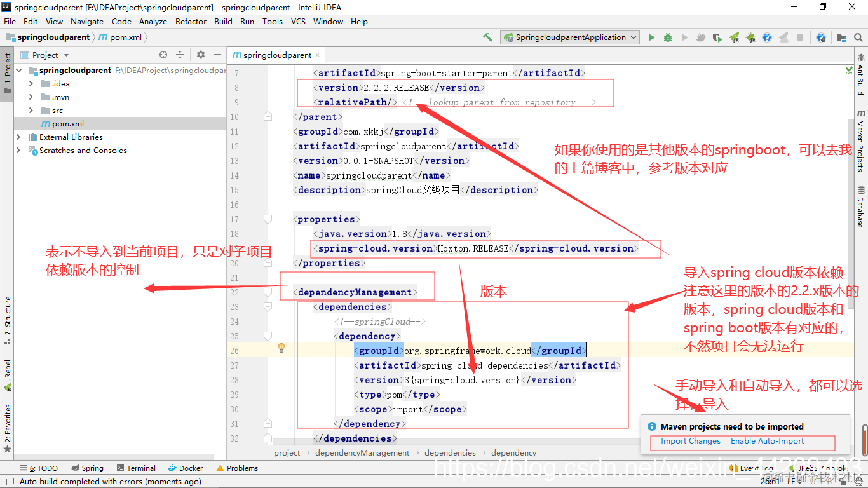
Task: Fold the parent tag at line 10 gutter
Action: click(268, 117)
